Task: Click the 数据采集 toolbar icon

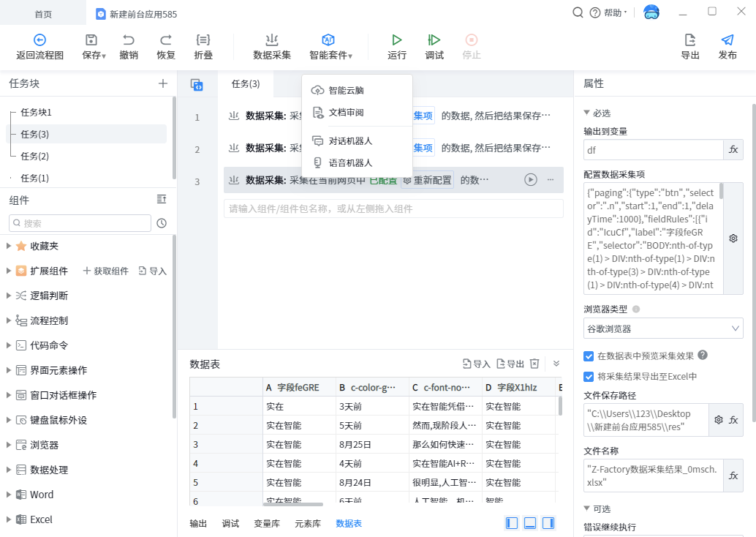Action: coord(272,40)
